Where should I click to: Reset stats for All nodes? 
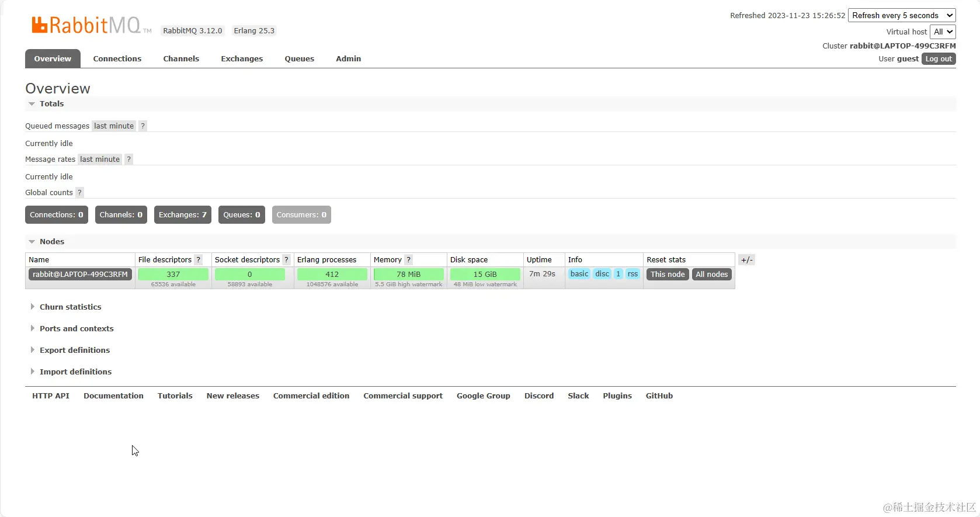(x=712, y=274)
